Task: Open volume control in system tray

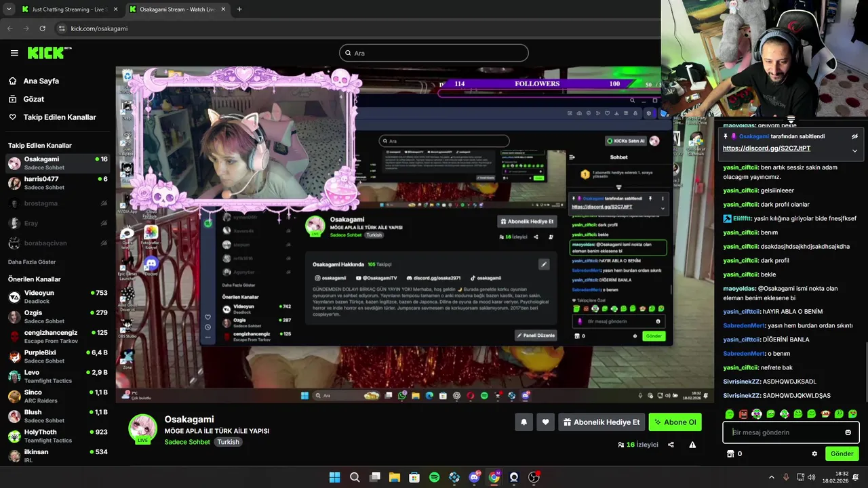Action: 812,477
